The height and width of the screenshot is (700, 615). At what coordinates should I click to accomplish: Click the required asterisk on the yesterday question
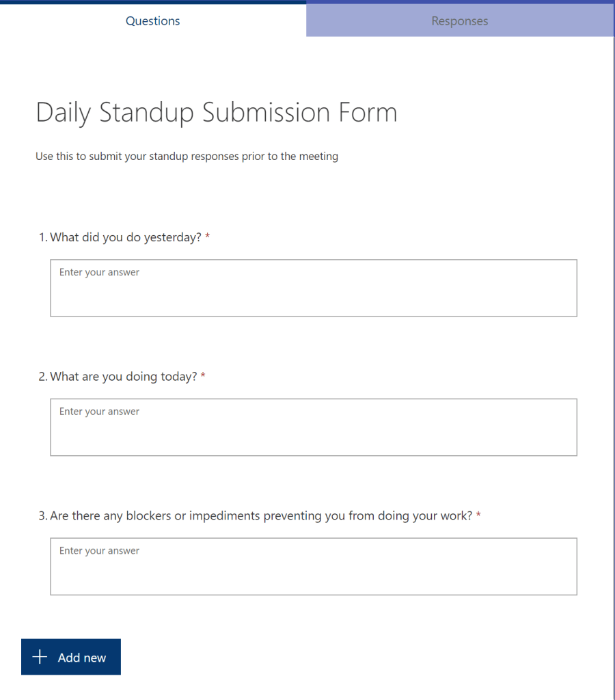208,237
